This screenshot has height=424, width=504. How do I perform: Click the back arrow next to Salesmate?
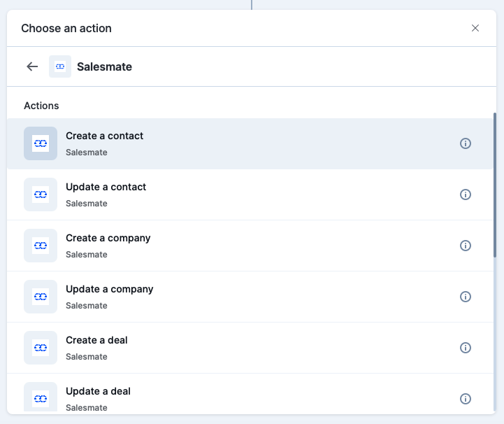click(x=32, y=66)
